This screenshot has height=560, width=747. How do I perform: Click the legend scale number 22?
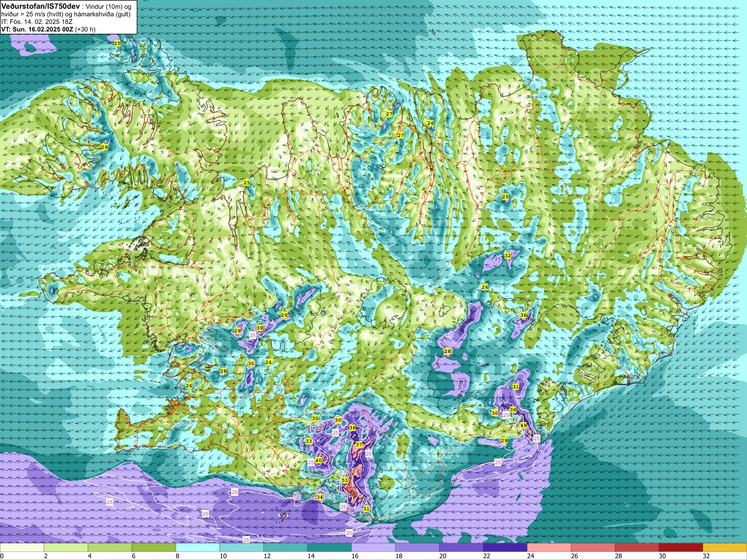487,556
